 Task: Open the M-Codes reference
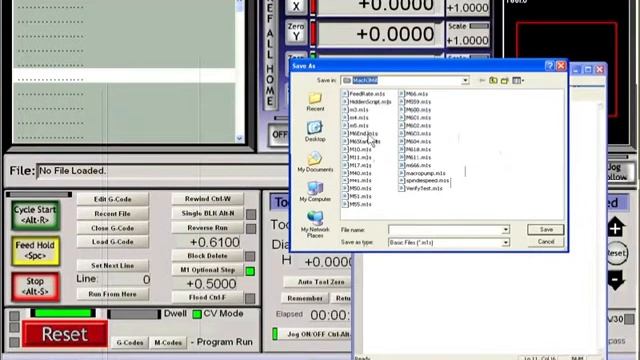pos(168,342)
